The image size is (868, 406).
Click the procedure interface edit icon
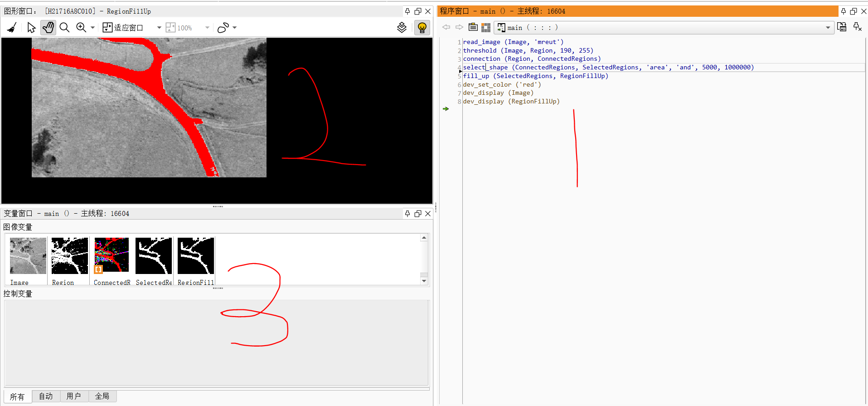click(x=842, y=27)
